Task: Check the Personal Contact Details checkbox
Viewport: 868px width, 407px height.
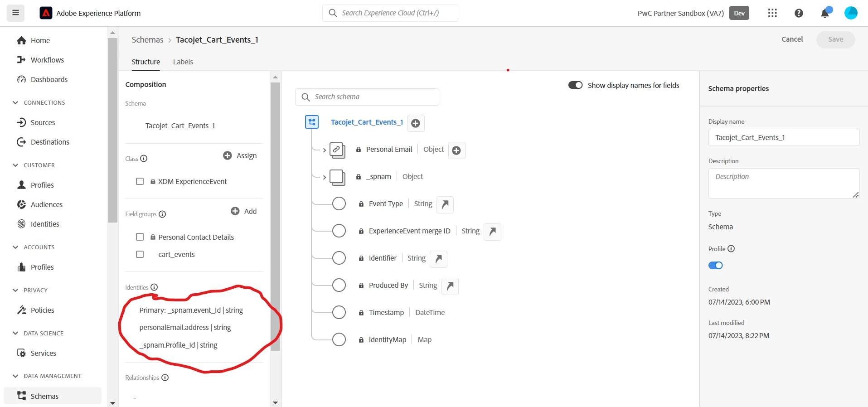Action: coord(140,237)
